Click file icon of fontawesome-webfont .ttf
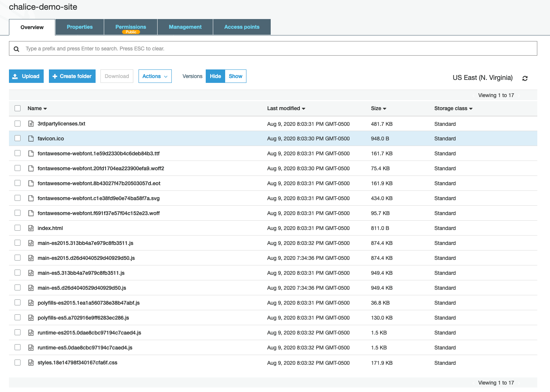The height and width of the screenshot is (392, 550). point(31,153)
